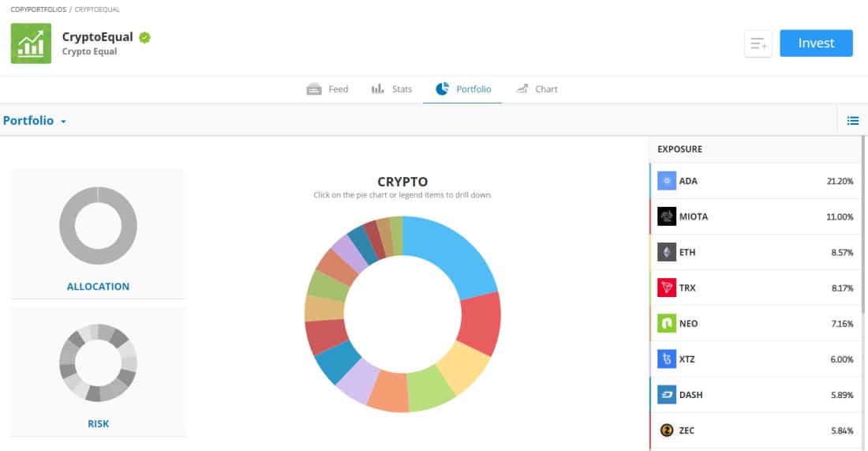Select ADA text in exposure list

coord(688,181)
